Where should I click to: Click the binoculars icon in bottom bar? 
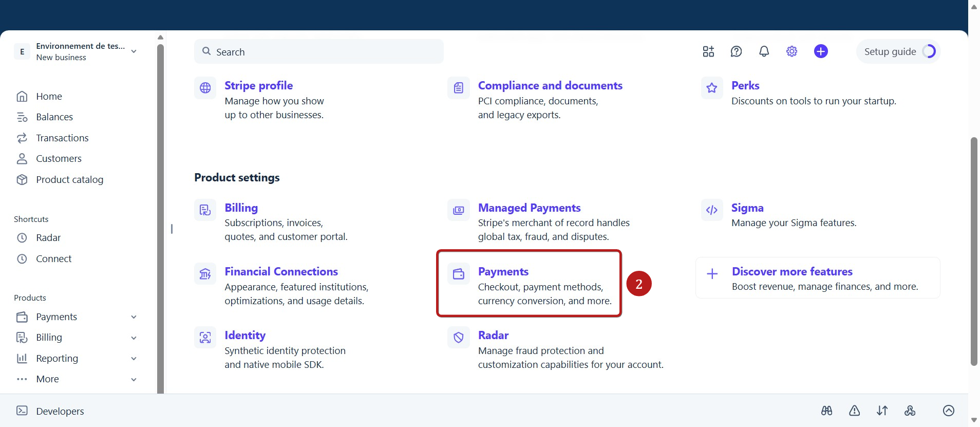[x=826, y=411]
